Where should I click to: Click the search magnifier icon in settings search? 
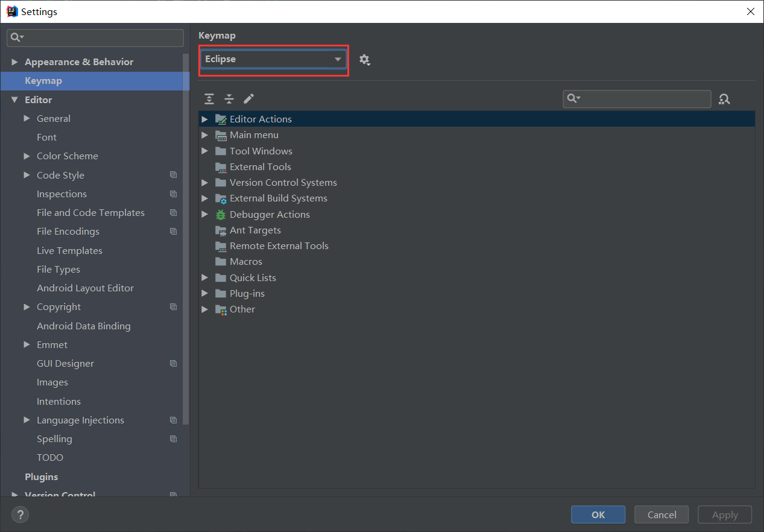click(x=16, y=38)
